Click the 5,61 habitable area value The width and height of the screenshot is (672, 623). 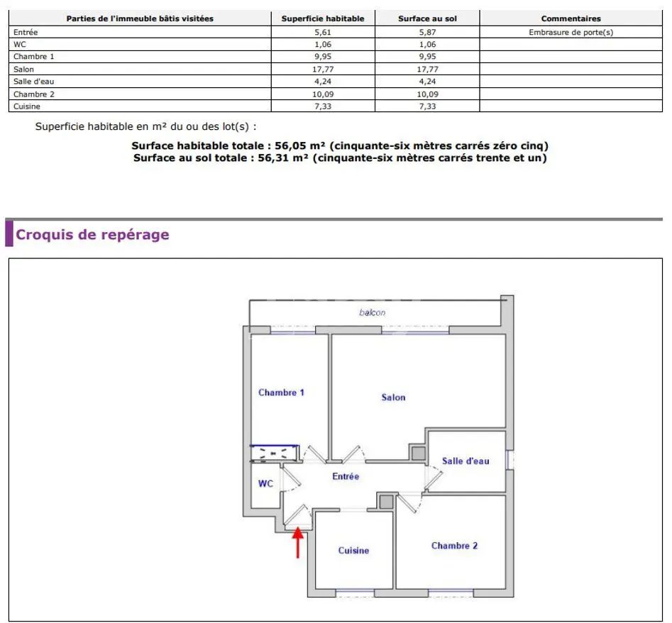tap(323, 32)
